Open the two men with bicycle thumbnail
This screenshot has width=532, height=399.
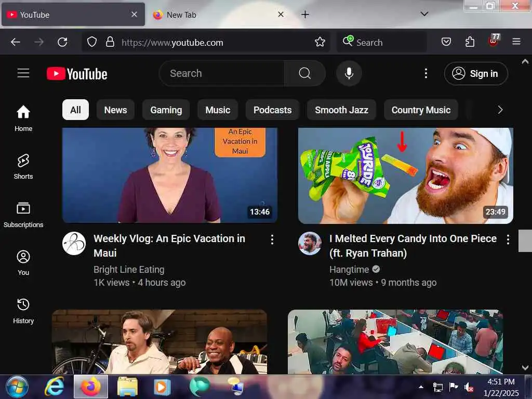tap(159, 342)
